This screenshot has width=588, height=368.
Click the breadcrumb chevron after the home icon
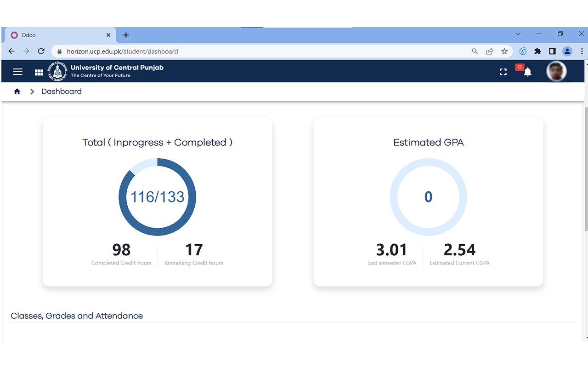tap(32, 91)
